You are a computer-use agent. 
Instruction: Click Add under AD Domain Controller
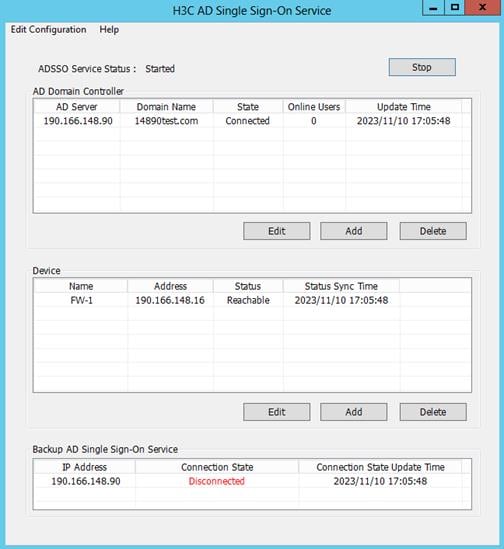coord(354,231)
